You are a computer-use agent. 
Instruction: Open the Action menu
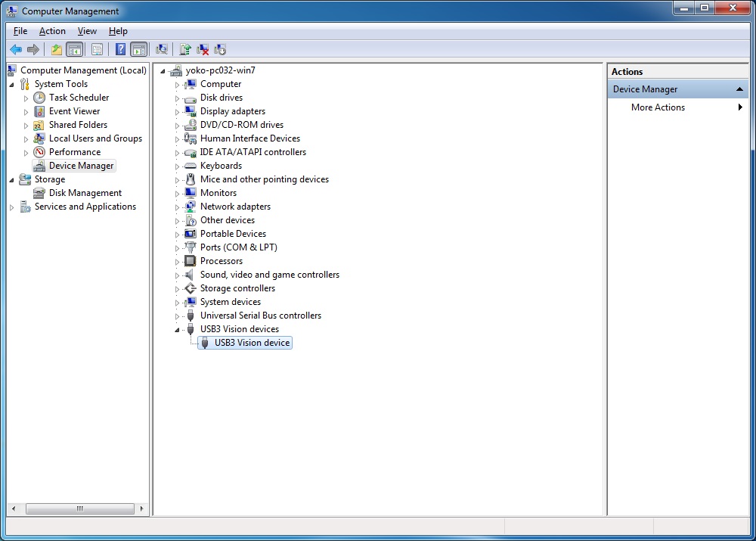coord(52,31)
